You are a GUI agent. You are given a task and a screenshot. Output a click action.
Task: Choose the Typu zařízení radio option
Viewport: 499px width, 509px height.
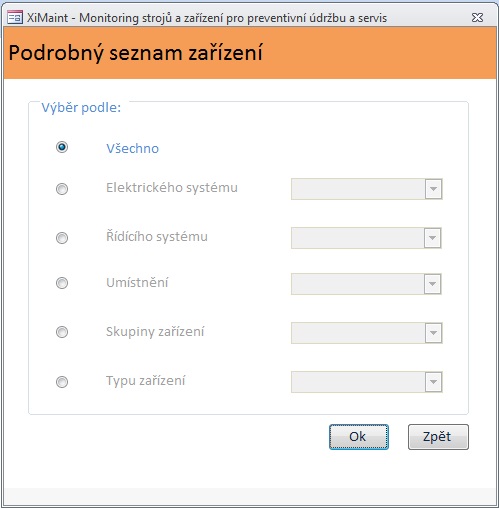click(x=62, y=382)
